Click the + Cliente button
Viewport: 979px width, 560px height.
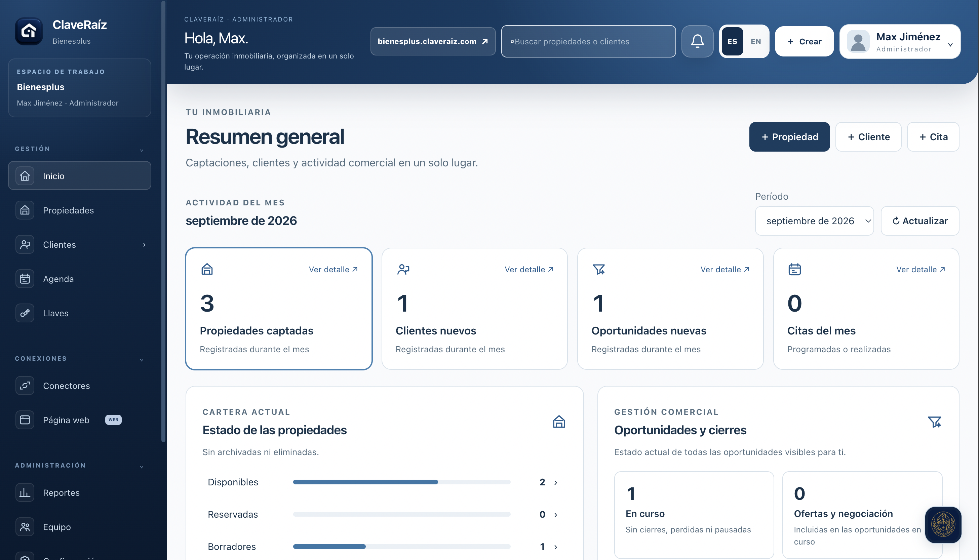pos(868,137)
